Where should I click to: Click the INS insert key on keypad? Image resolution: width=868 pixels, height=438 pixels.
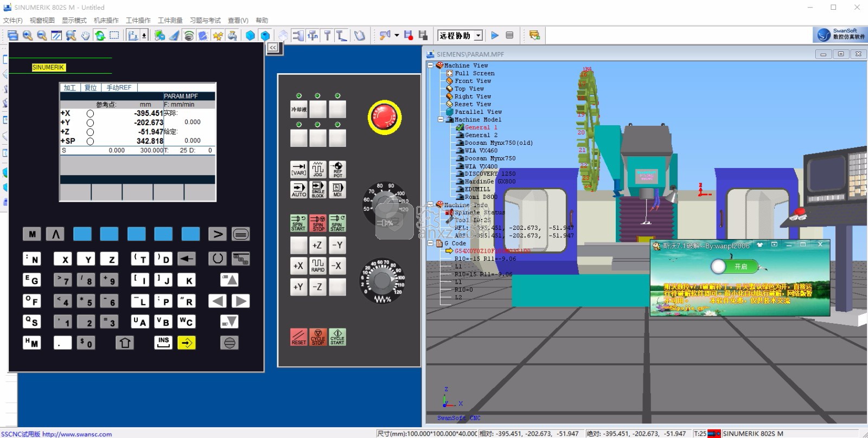point(163,343)
